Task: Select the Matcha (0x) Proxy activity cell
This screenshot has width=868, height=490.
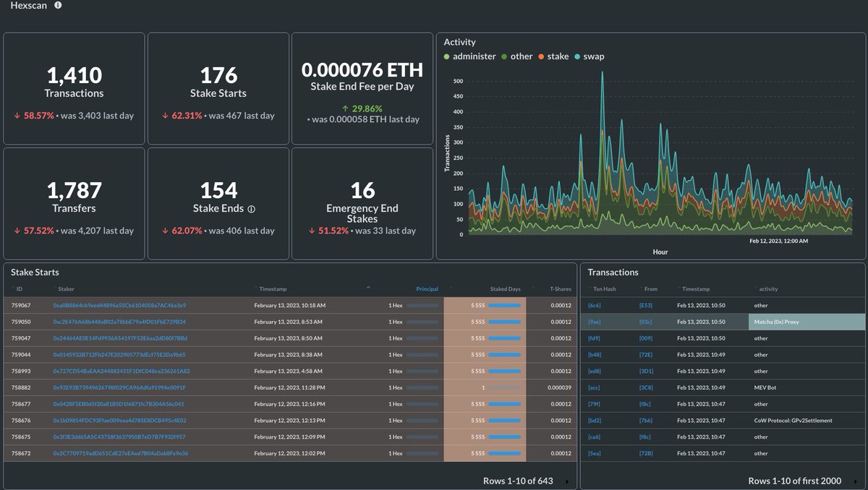Action: 807,322
